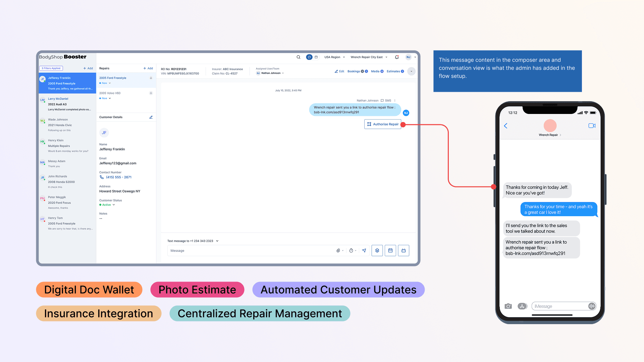Open the Henry Klein conversation

coord(67,145)
